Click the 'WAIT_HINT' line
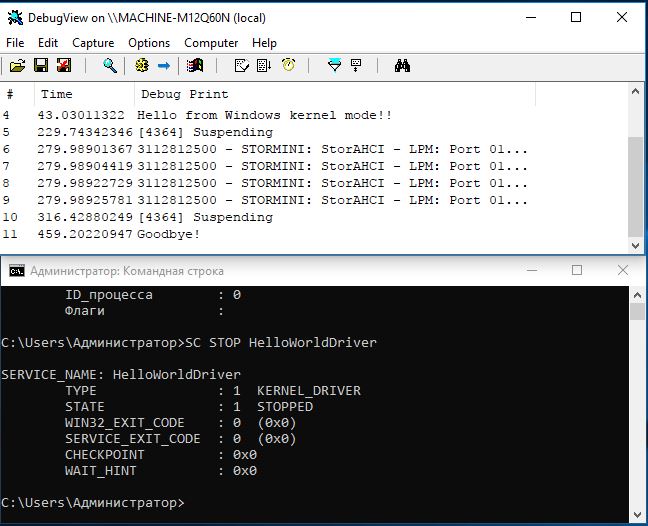This screenshot has height=526, width=648. point(161,471)
